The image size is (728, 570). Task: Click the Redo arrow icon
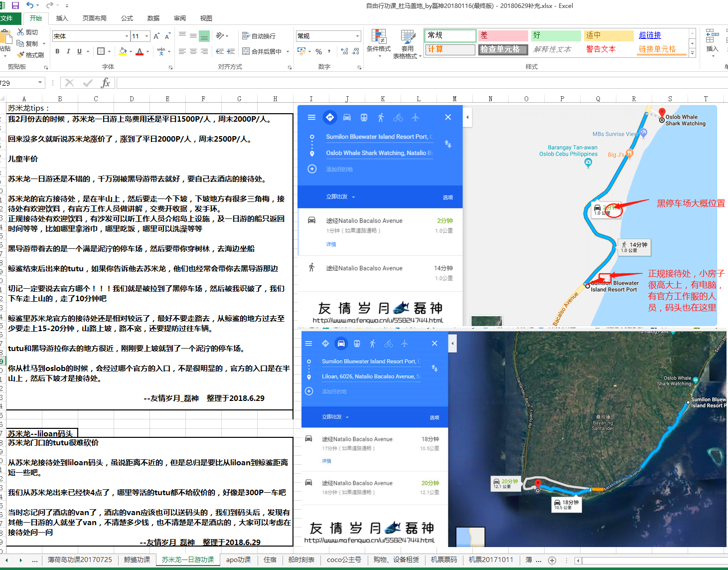(49, 5)
